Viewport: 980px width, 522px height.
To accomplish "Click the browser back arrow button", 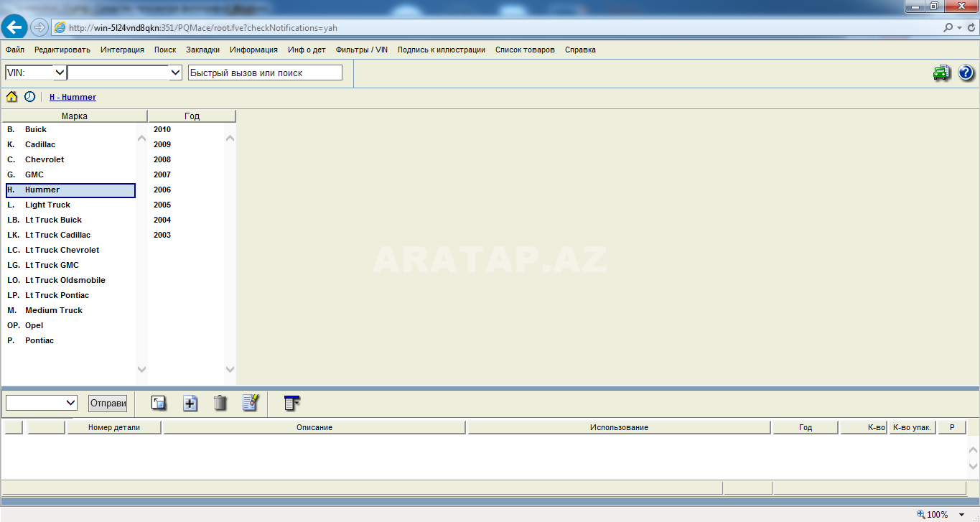I will coord(14,27).
